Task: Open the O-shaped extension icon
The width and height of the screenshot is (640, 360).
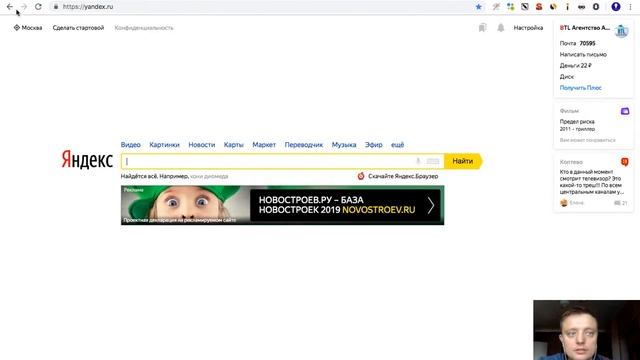Action: 596,7
